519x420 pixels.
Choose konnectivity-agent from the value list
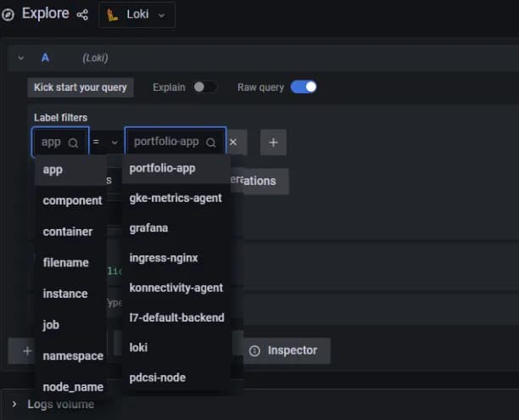click(x=176, y=288)
